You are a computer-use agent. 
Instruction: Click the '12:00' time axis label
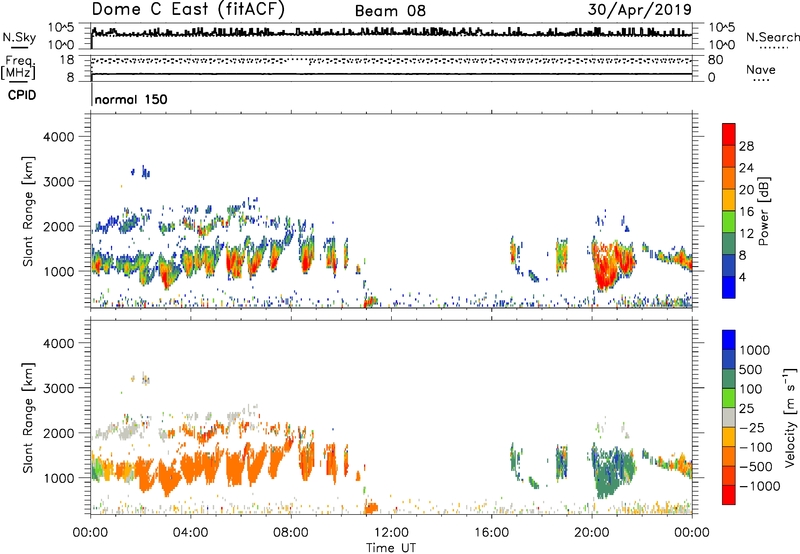[391, 533]
